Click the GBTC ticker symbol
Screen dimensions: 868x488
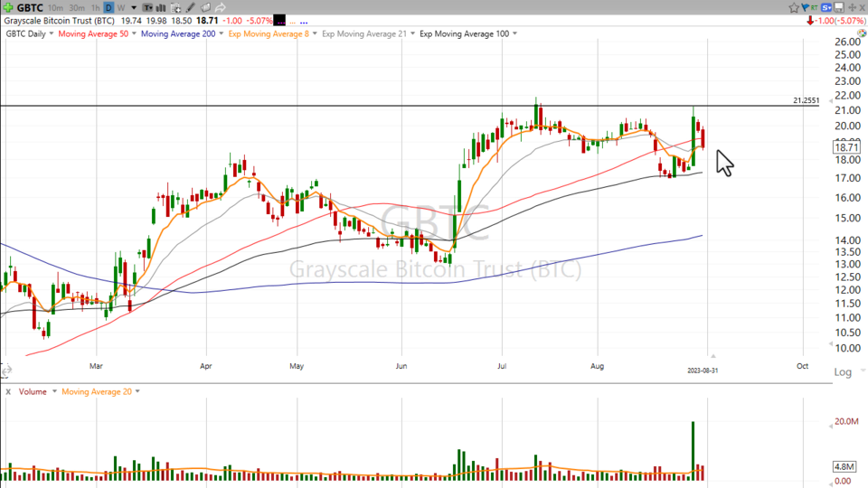(30, 8)
